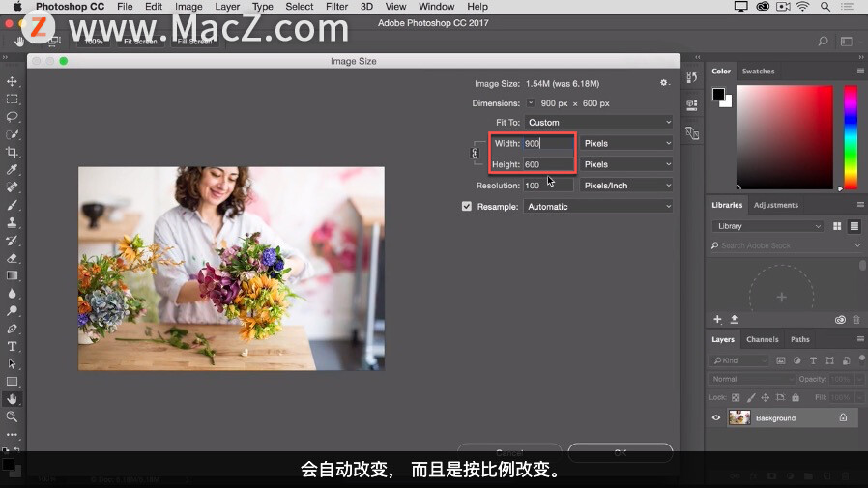Switch to the Paths tab
The image size is (868, 488).
(800, 339)
